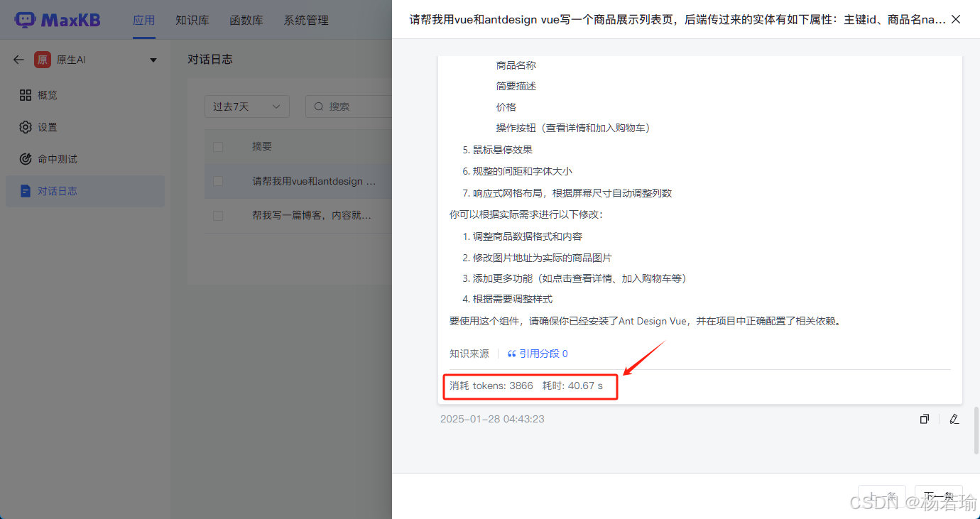The height and width of the screenshot is (519, 980).
Task: Click the line 规整的间距和字体大小
Action: (x=523, y=171)
